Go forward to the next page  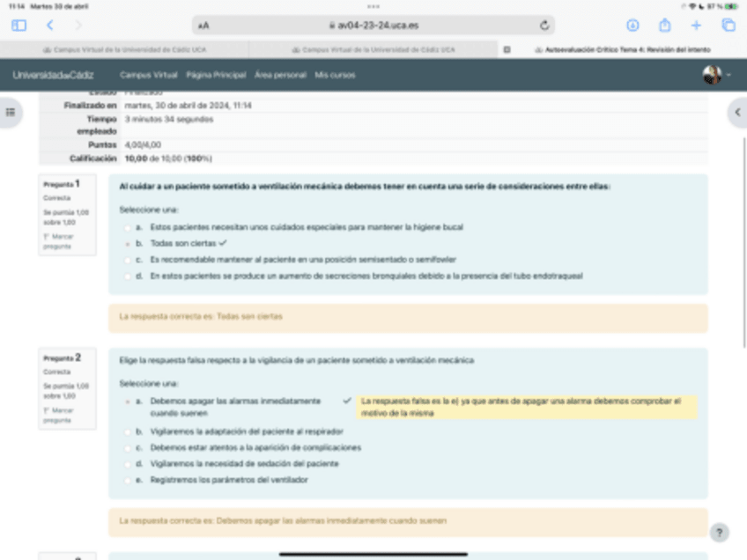78,26
